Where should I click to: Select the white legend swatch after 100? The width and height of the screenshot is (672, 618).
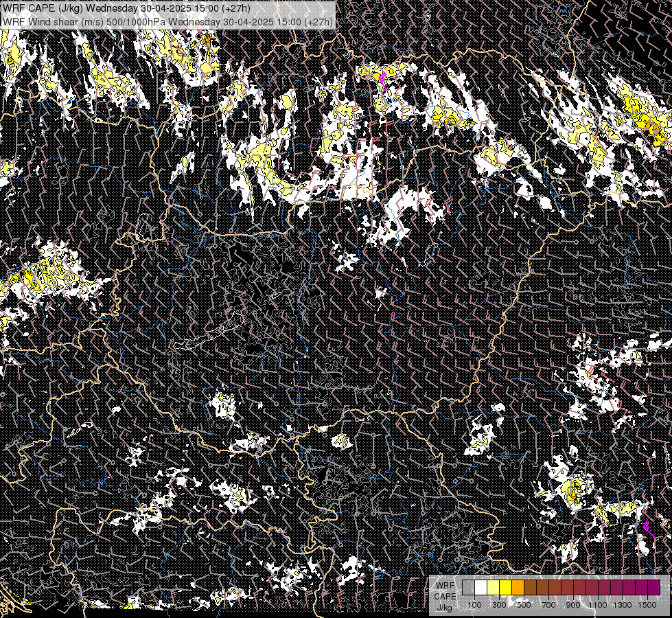pyautogui.click(x=481, y=587)
